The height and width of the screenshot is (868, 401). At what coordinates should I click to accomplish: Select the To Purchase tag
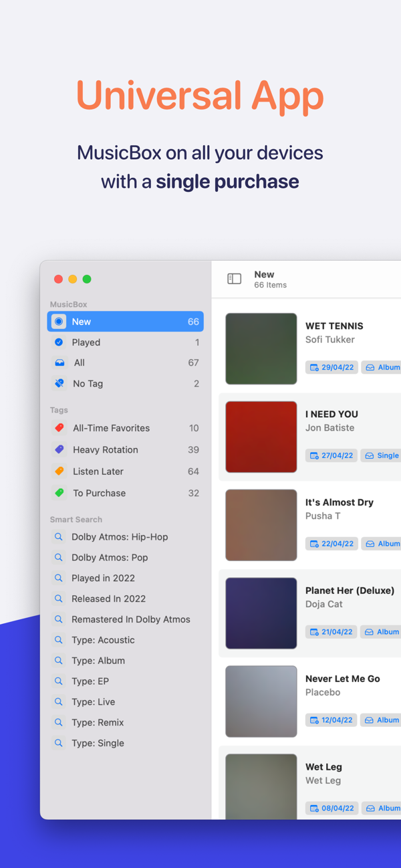click(126, 493)
